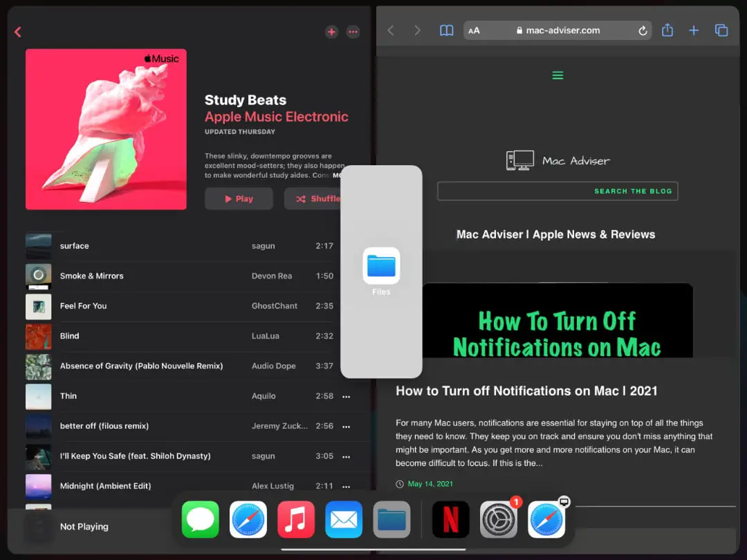Viewport: 747px width, 560px height.
Task: Tap the red back chevron in Music
Action: point(18,32)
